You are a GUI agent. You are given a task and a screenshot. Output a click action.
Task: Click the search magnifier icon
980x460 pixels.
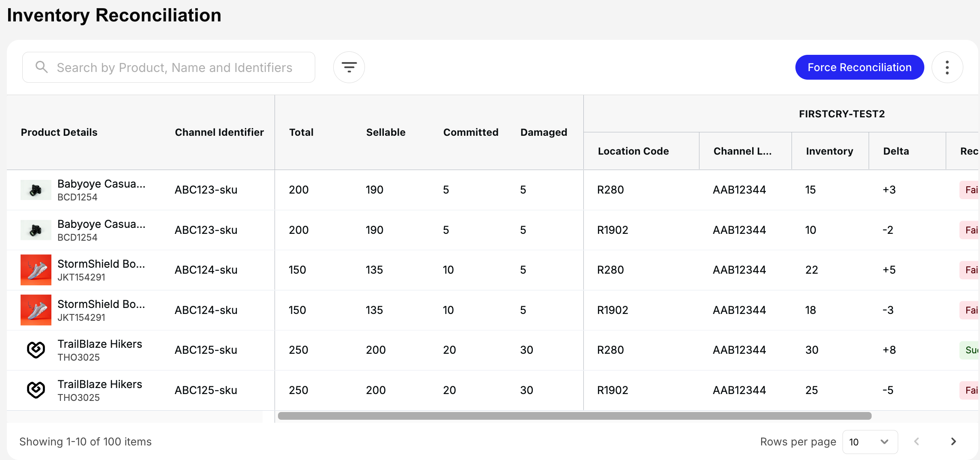click(42, 67)
